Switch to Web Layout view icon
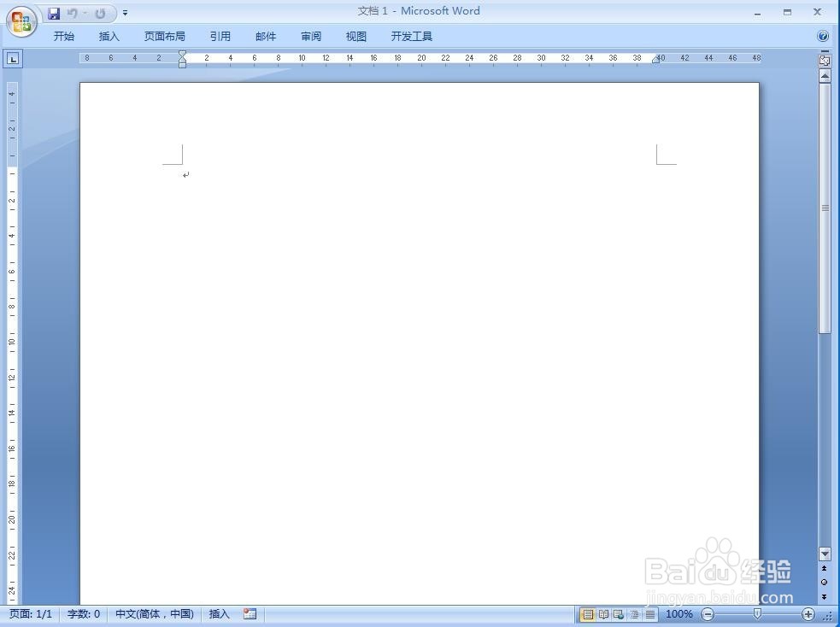840x627 pixels. (619, 614)
